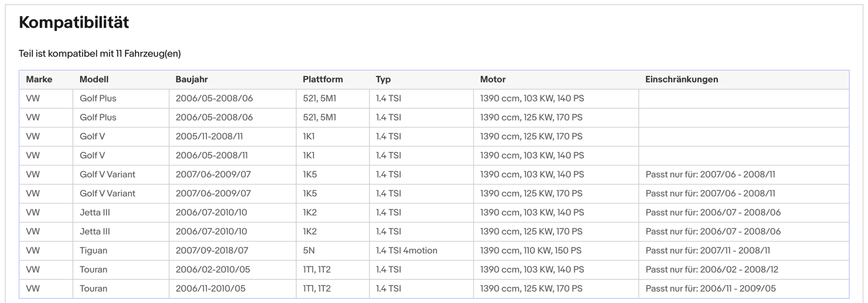Screen dimensions: 868x303
Task: Click the restriction 'Passt nur für: 2007/11 - 2008/11'
Action: [x=707, y=250]
